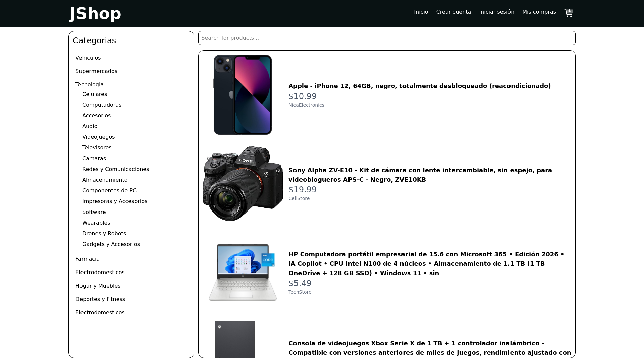This screenshot has width=644, height=362.
Task: Click the iPhone 12 product image
Action: pyautogui.click(x=243, y=95)
